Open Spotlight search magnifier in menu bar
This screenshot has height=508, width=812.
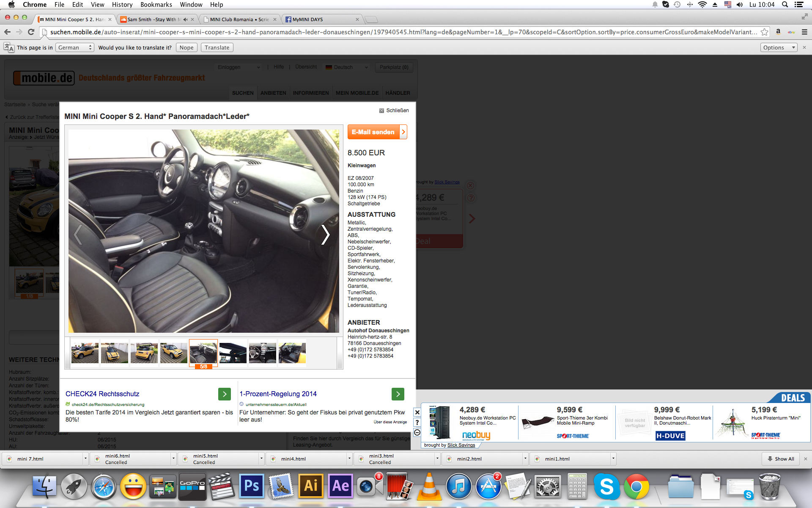click(785, 5)
